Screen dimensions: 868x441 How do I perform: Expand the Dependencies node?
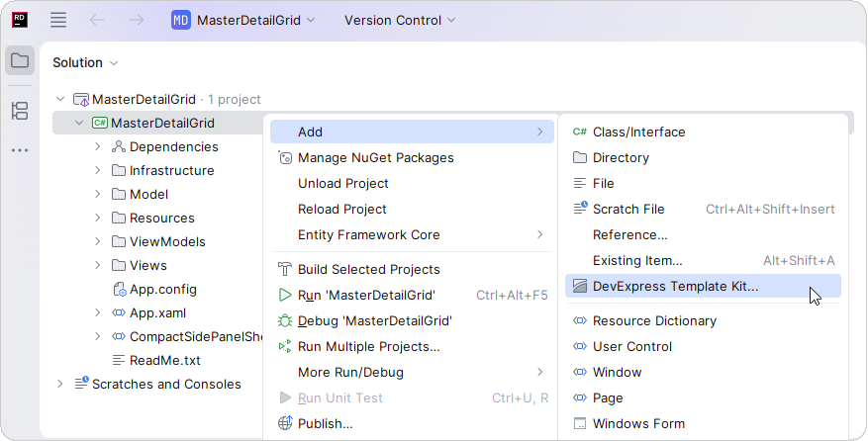[x=97, y=146]
